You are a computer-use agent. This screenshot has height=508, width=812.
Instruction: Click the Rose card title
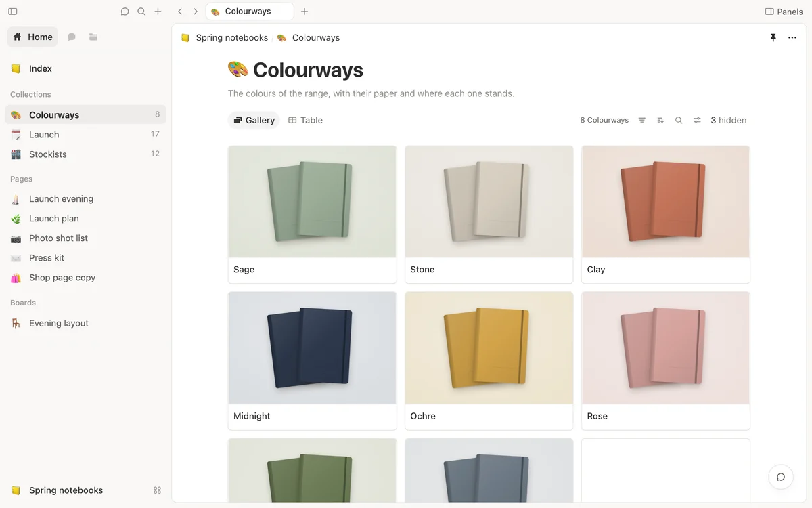pos(597,416)
